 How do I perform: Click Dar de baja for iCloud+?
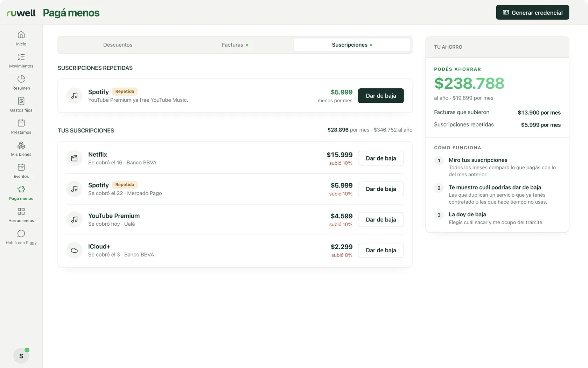(x=381, y=250)
